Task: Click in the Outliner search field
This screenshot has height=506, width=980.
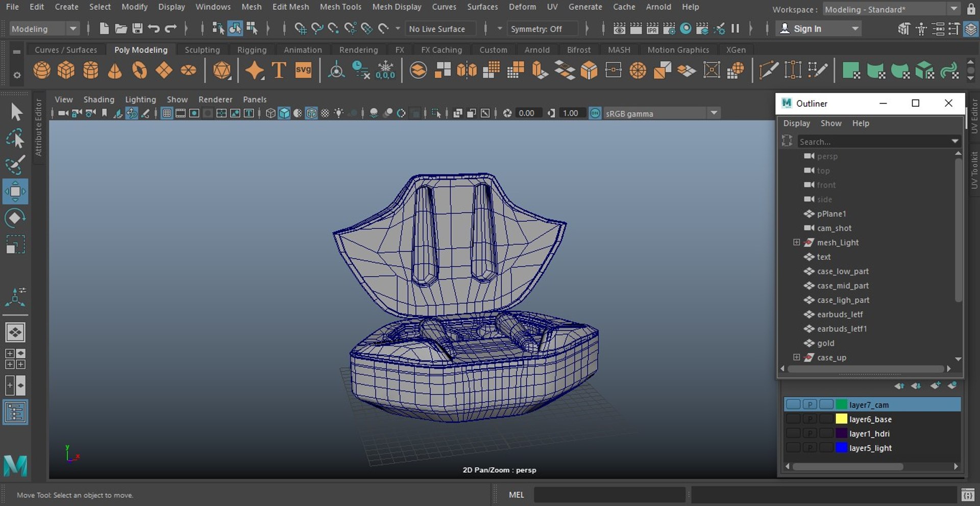Action: [x=874, y=141]
